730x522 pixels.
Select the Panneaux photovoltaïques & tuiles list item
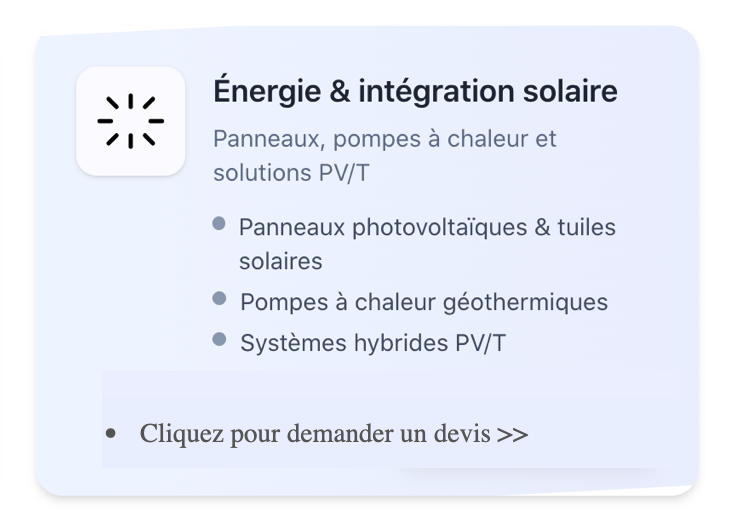(427, 227)
